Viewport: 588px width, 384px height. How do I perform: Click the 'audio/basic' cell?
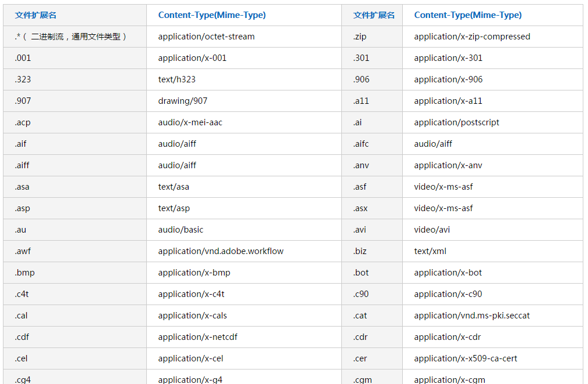[244, 230]
